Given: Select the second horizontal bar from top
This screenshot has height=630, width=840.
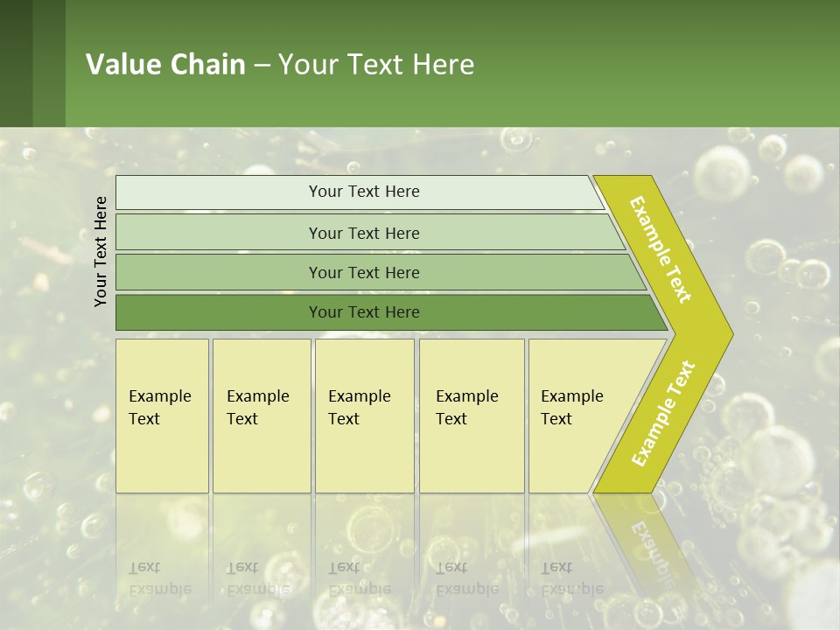Looking at the screenshot, I should coord(363,233).
